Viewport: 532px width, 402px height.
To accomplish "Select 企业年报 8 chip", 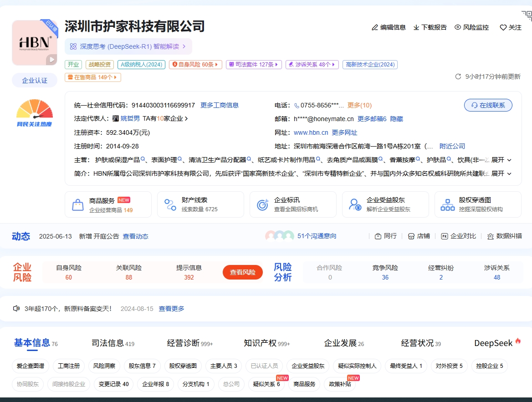I will [155, 384].
